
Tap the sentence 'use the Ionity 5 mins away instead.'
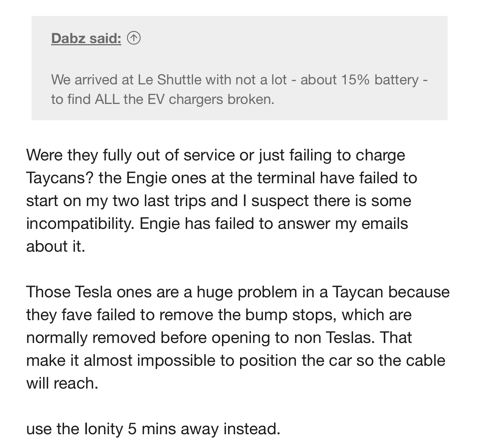(153, 429)
